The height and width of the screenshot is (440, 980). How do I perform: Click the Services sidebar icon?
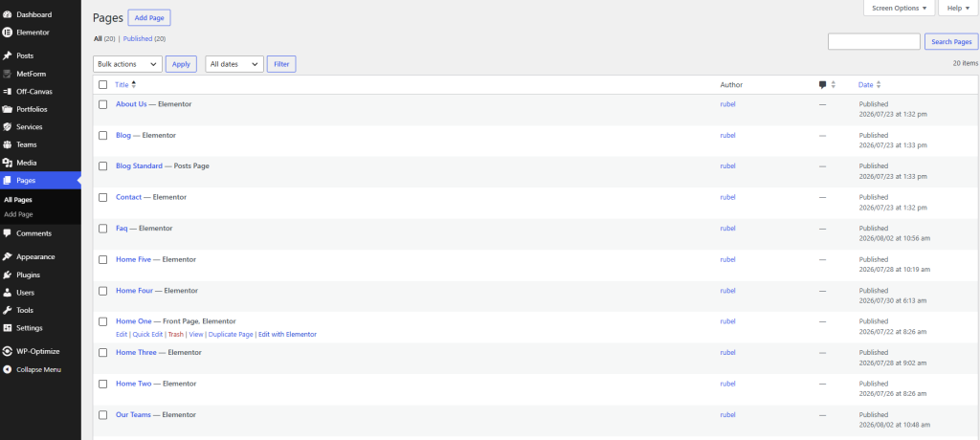click(8, 127)
